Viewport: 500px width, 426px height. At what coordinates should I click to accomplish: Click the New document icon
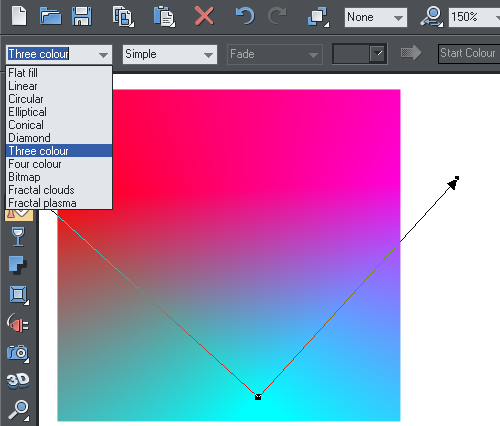tap(19, 16)
